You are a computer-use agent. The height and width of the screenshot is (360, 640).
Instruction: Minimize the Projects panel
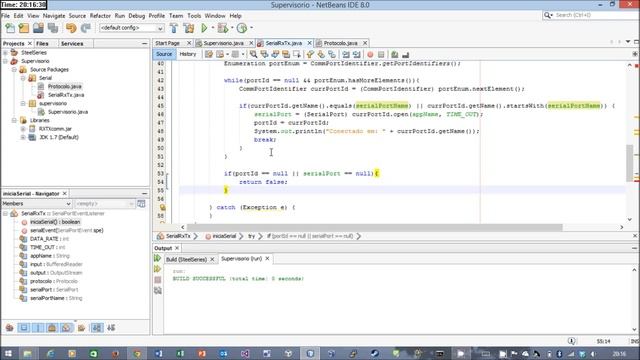(x=144, y=43)
